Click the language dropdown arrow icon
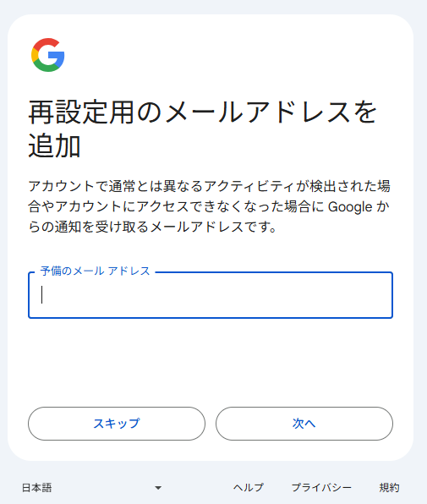427x504 pixels. point(158,488)
